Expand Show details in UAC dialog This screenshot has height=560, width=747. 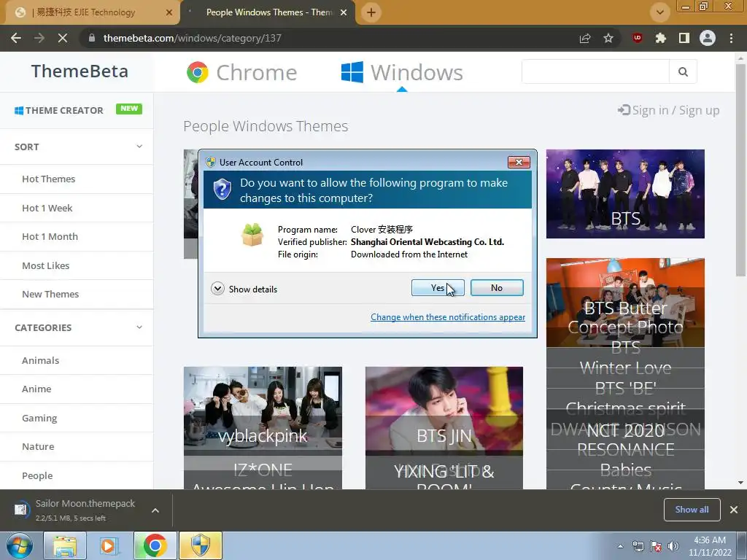(244, 289)
